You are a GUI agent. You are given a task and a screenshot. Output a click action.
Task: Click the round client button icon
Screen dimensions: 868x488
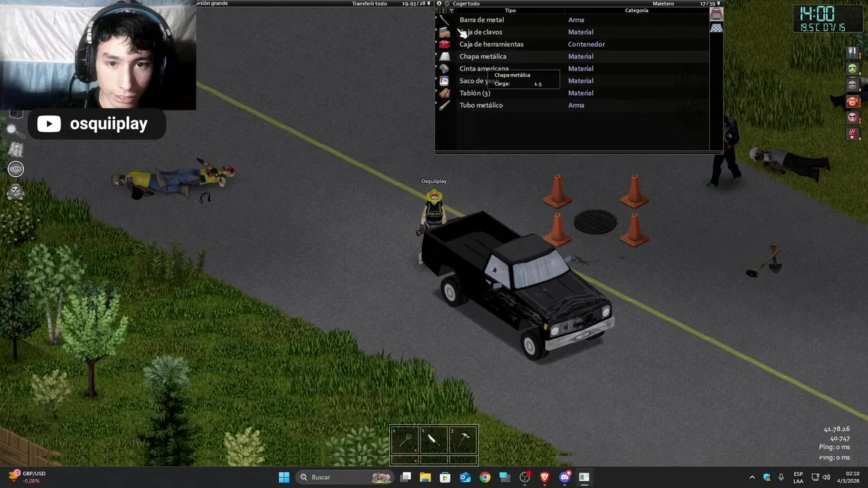coord(16,169)
